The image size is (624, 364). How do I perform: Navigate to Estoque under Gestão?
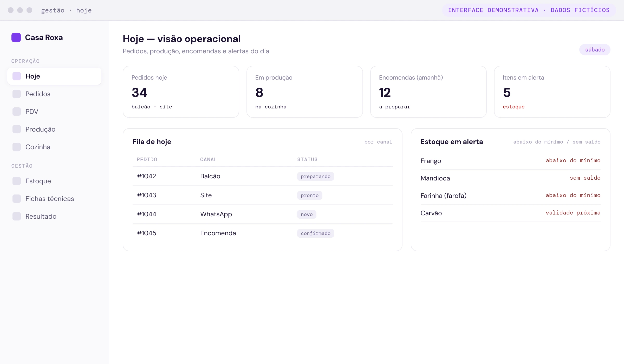pos(54,181)
